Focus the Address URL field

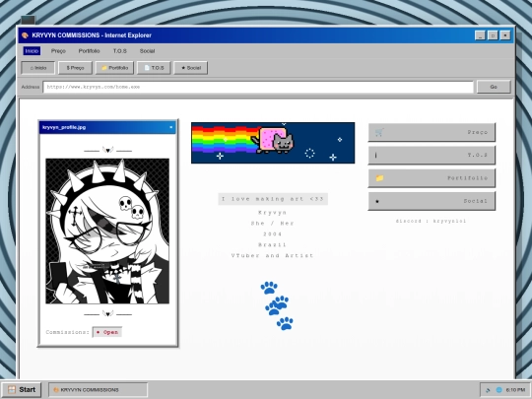[x=258, y=87]
